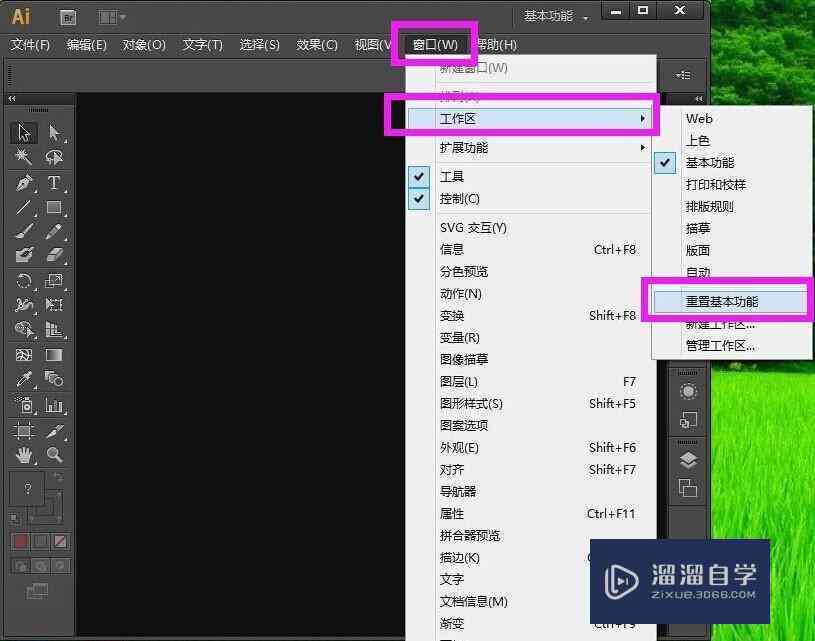Select the Paintbrush tool
815x641 pixels.
pyautogui.click(x=24, y=231)
